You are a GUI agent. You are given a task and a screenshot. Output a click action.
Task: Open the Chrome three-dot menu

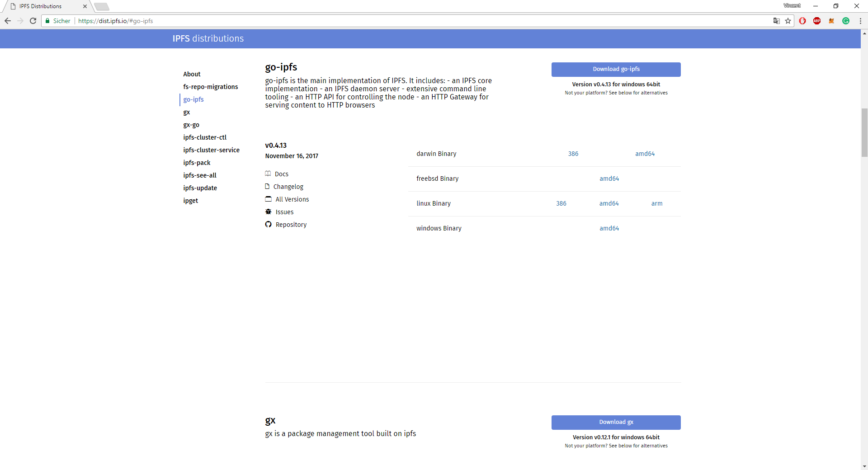pos(860,21)
